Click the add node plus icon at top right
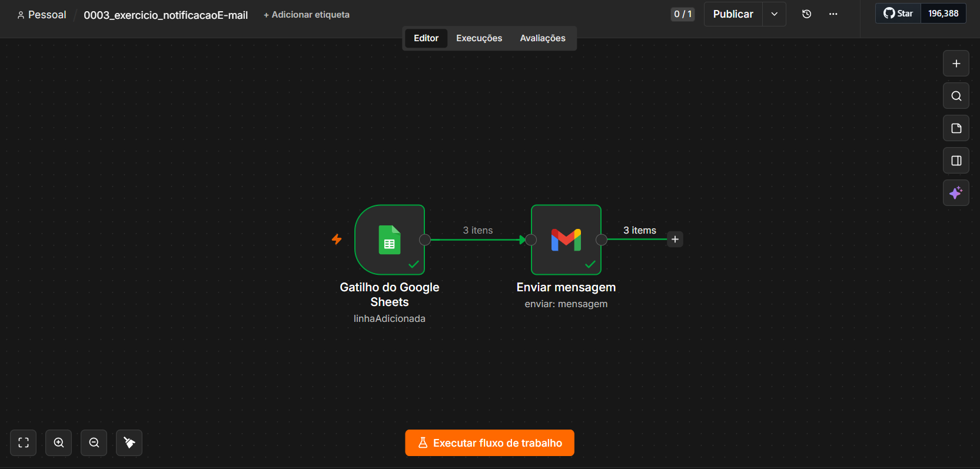 pos(956,64)
